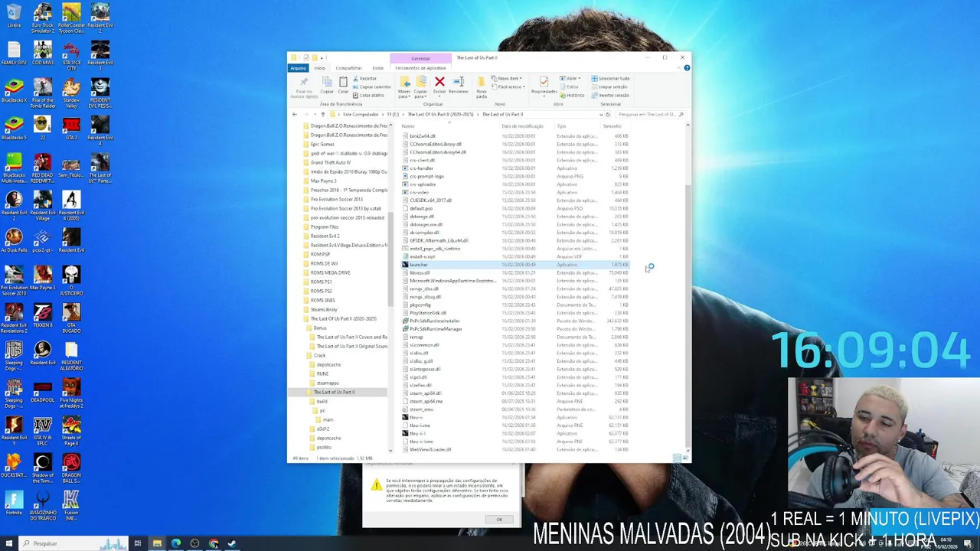This screenshot has height=551, width=980.
Task: Select the depotcache folder under Crack
Action: 328,364
